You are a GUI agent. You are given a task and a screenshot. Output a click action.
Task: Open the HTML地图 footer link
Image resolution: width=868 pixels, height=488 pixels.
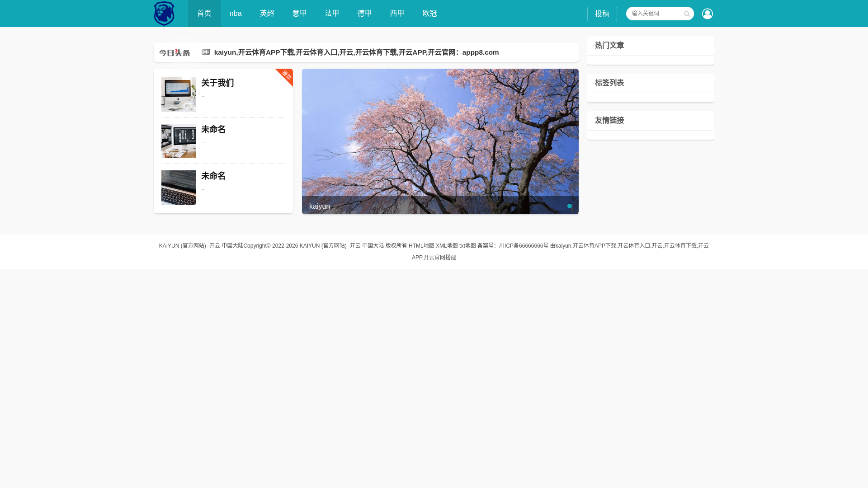[x=421, y=246]
